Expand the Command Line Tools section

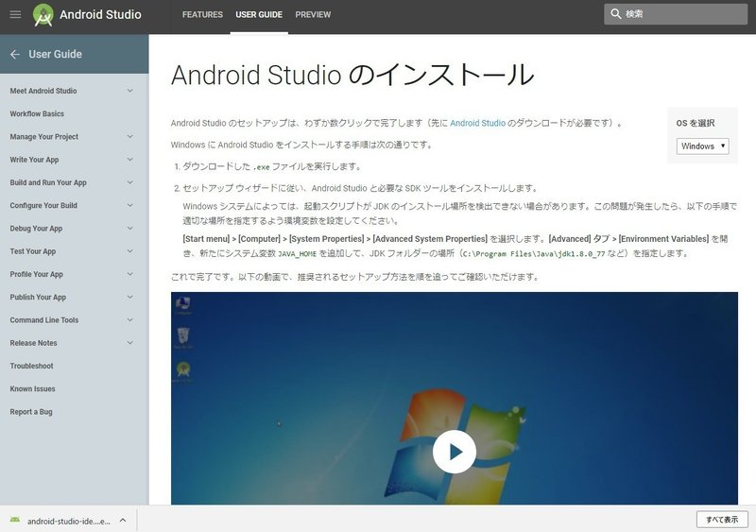[x=130, y=319]
